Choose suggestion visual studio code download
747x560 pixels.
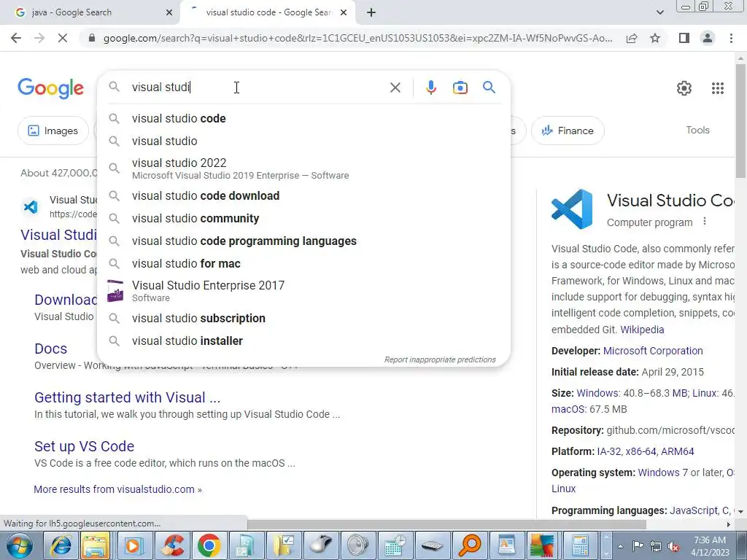click(x=303, y=195)
